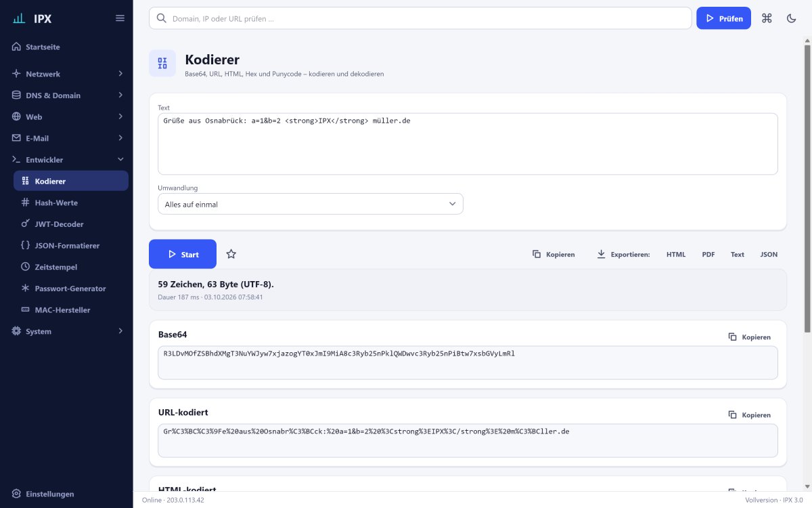Click the Einstellungen gear icon
The height and width of the screenshot is (508, 812).
16,494
